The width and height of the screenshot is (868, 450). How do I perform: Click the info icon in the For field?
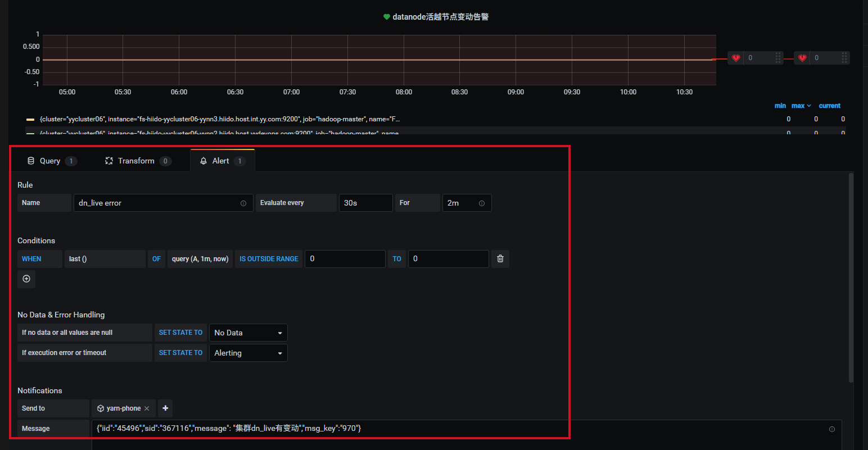pos(482,203)
